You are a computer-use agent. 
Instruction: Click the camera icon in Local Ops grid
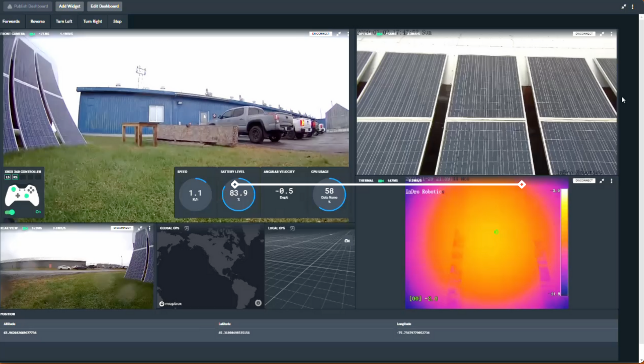tap(347, 241)
